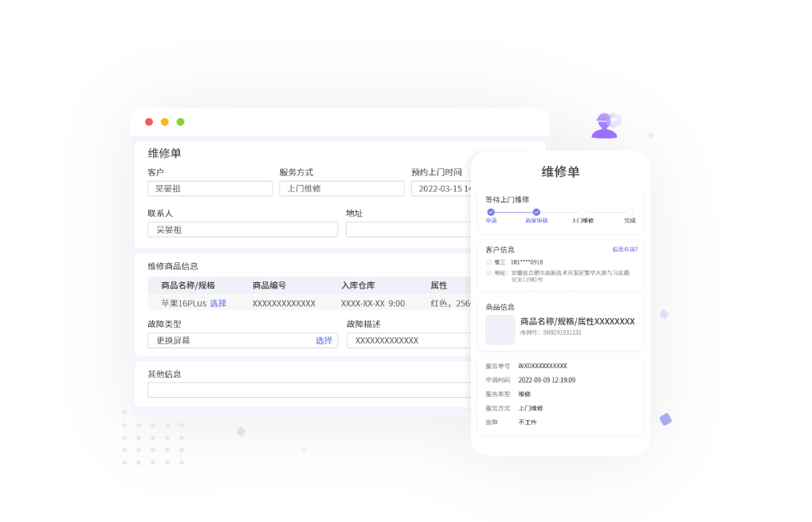Click the green maximize window dot
Image resolution: width=812 pixels, height=522 pixels.
click(x=180, y=122)
